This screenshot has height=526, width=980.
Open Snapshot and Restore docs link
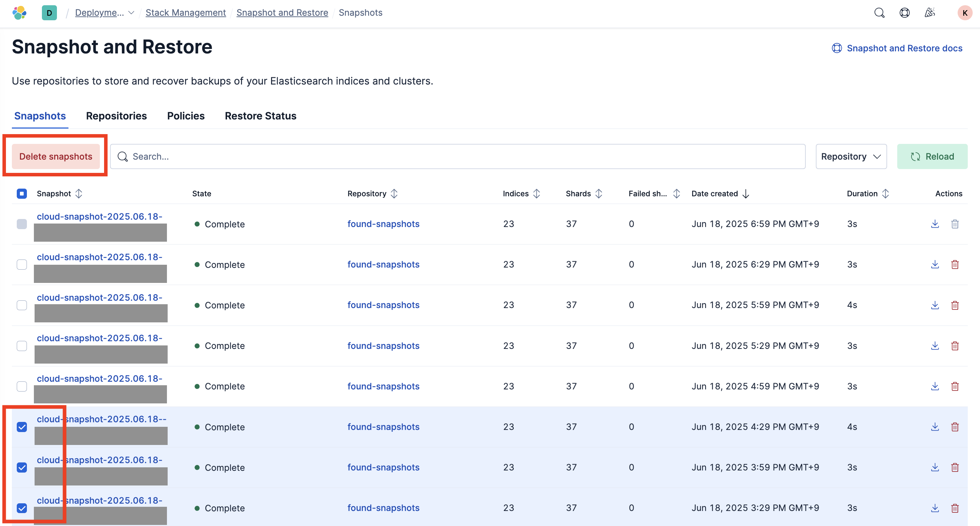coord(904,48)
